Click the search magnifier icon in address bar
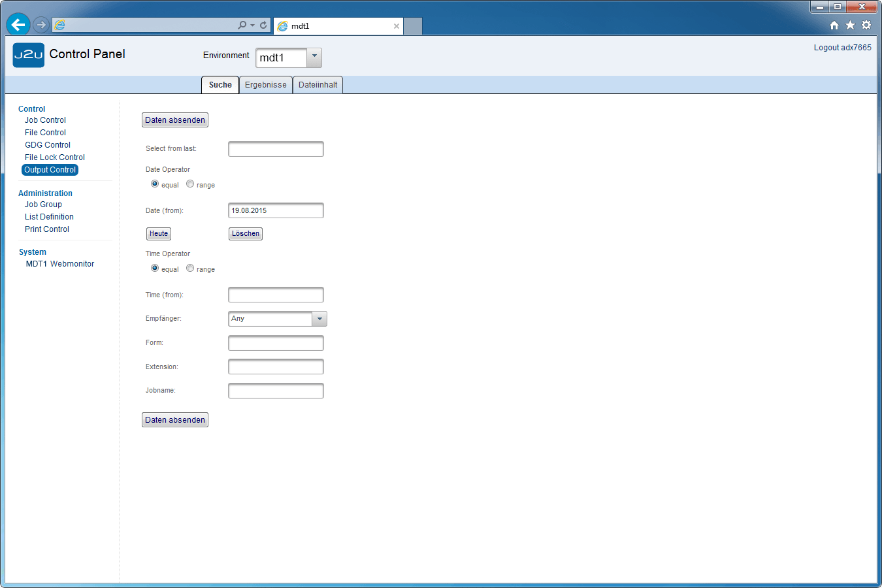882x588 pixels. click(x=242, y=25)
